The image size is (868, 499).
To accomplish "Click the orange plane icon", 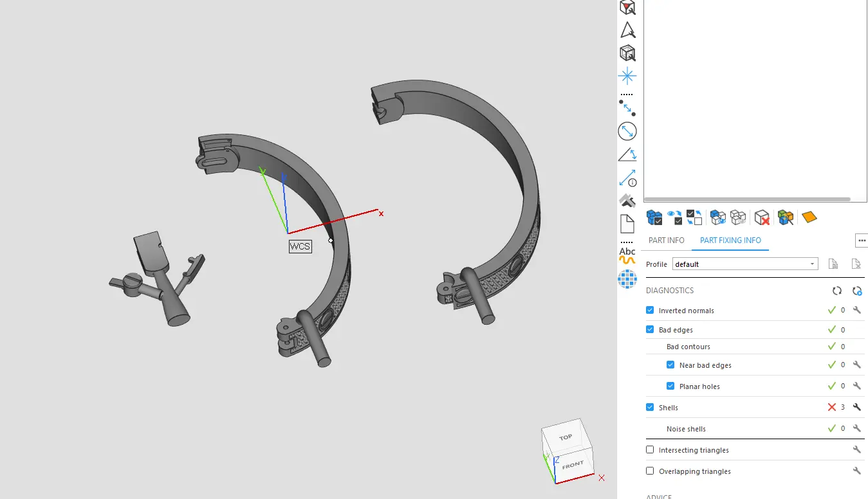I will click(x=809, y=217).
